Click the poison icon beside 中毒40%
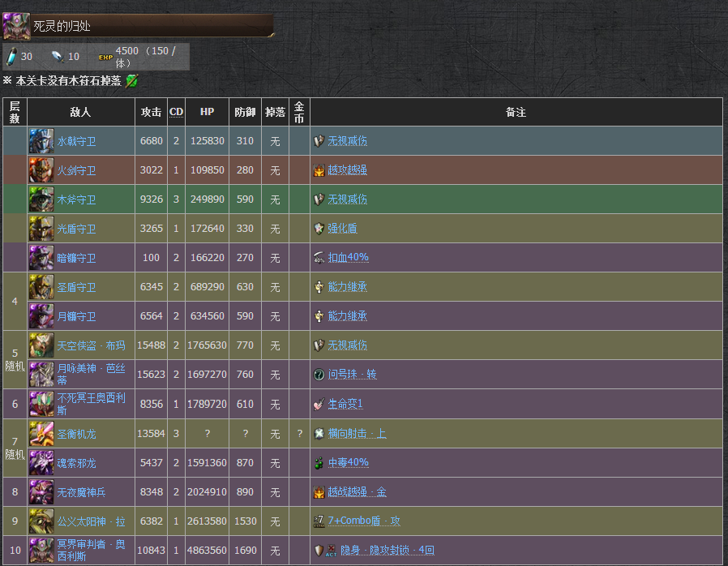 pyautogui.click(x=319, y=462)
